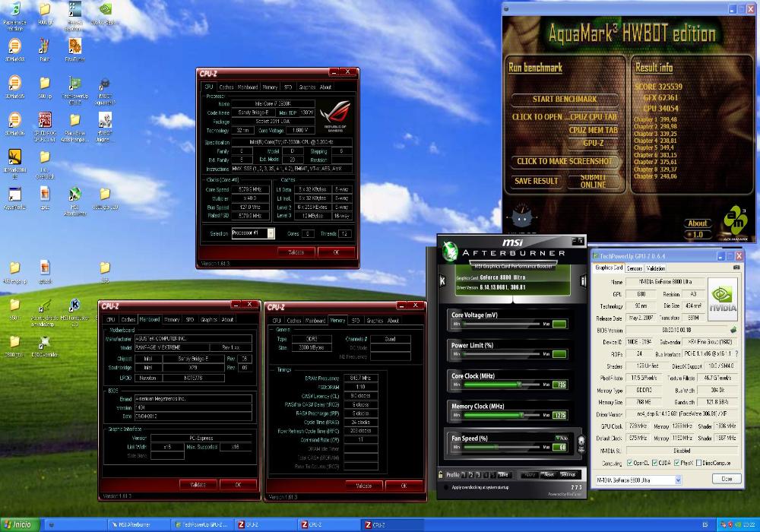The height and width of the screenshot is (532, 760).
Task: Open Settings in Afterburner
Action: pyautogui.click(x=568, y=474)
